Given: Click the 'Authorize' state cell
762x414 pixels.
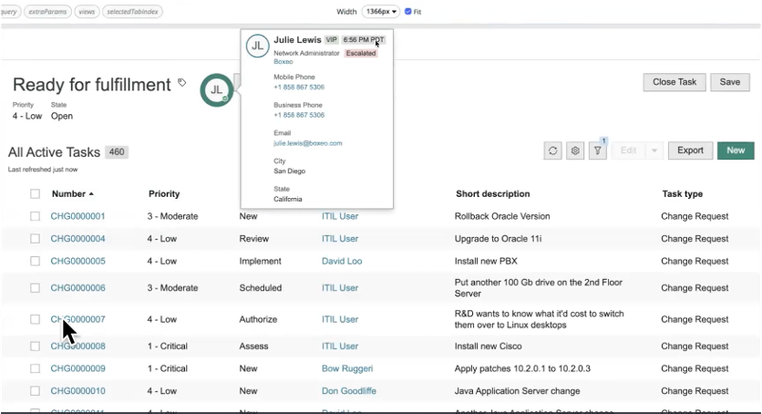Looking at the screenshot, I should click(x=258, y=319).
